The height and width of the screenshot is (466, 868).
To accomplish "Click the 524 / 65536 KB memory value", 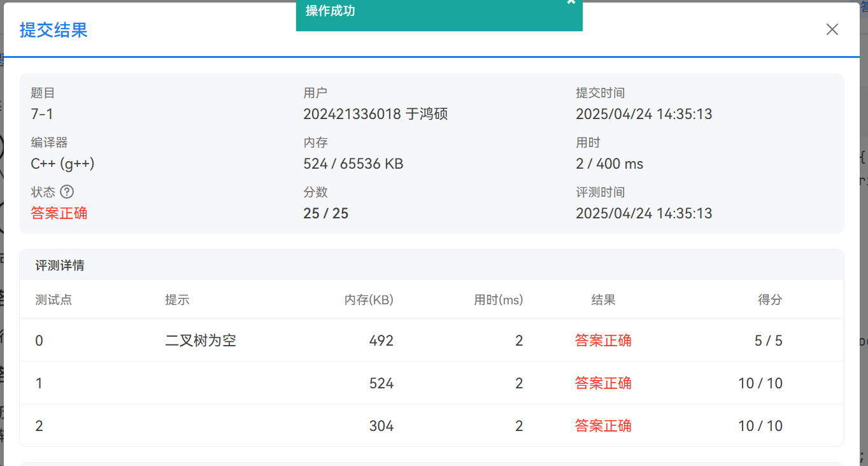I will 353,164.
